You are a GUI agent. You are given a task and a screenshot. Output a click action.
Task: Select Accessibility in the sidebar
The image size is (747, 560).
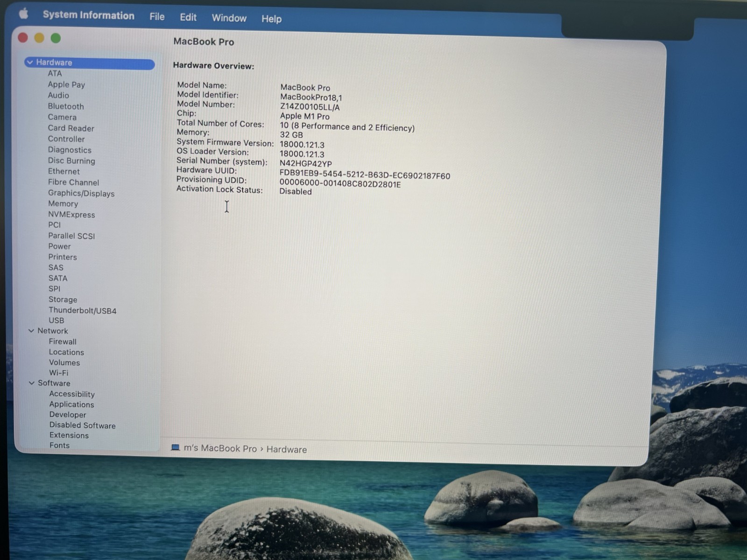pos(72,394)
